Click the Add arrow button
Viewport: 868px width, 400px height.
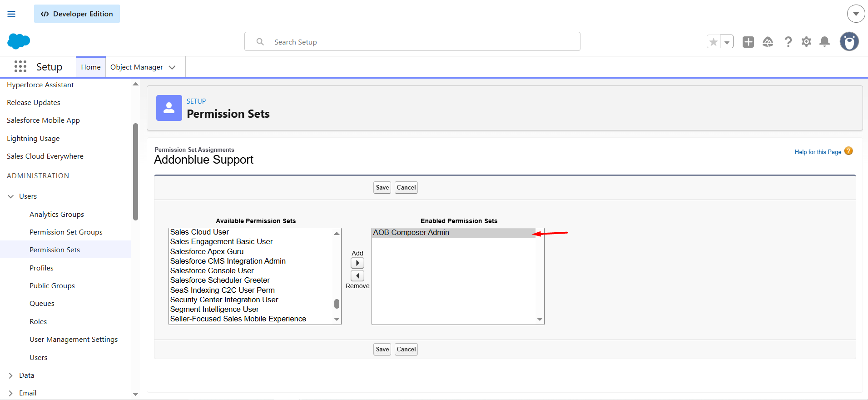[357, 263]
